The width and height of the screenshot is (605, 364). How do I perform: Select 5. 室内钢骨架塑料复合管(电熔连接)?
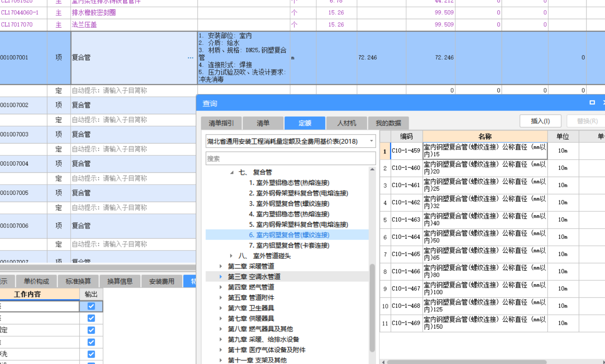pos(298,224)
